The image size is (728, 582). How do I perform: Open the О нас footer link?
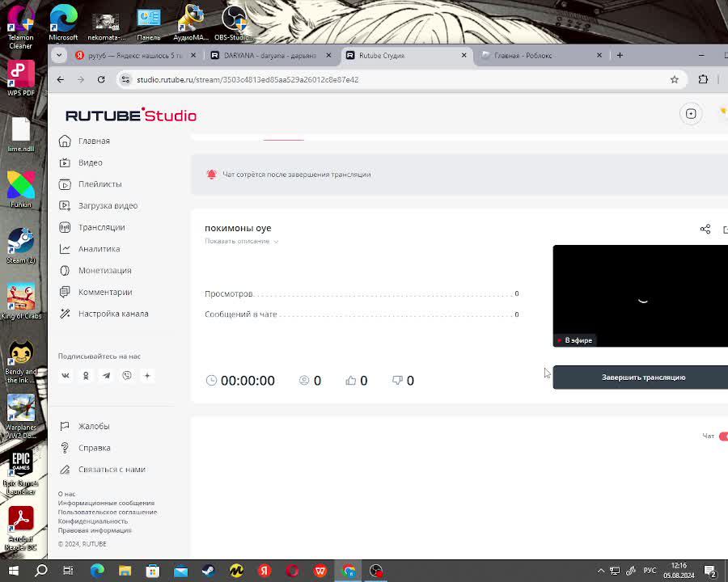[66, 494]
